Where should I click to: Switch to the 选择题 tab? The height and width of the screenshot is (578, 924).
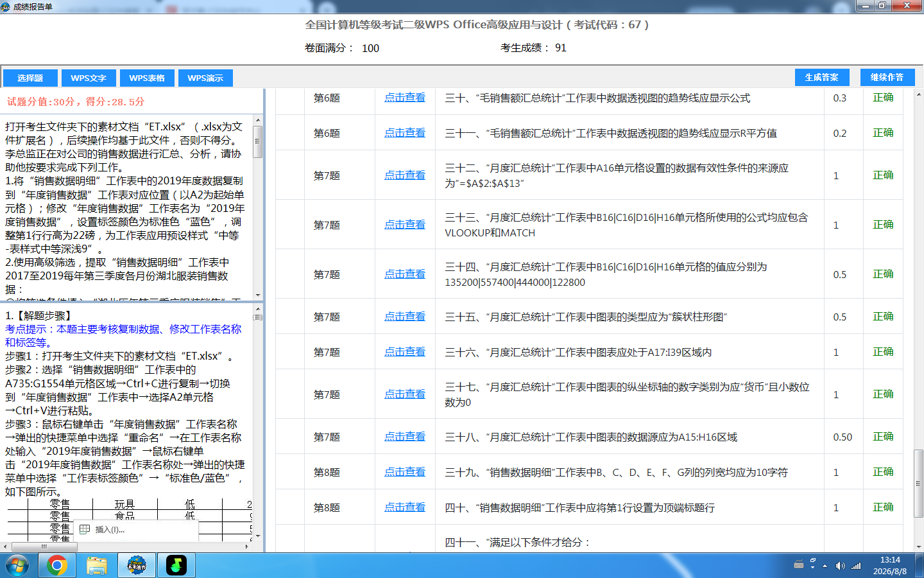(x=30, y=78)
